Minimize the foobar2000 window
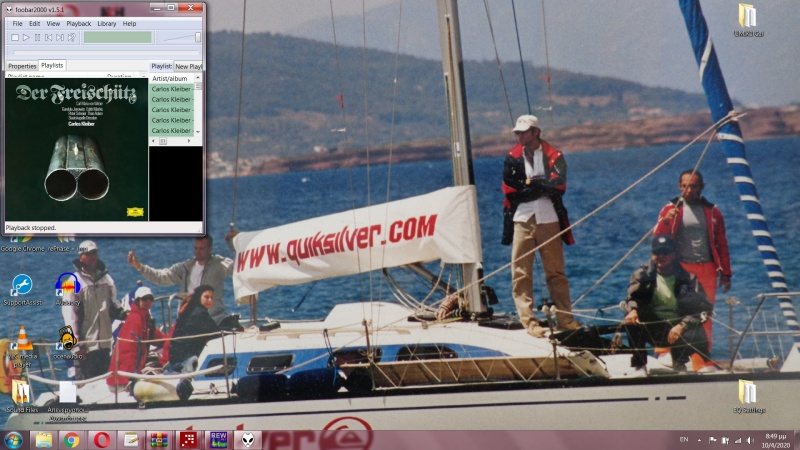The width and height of the screenshot is (800, 450). pos(157,8)
